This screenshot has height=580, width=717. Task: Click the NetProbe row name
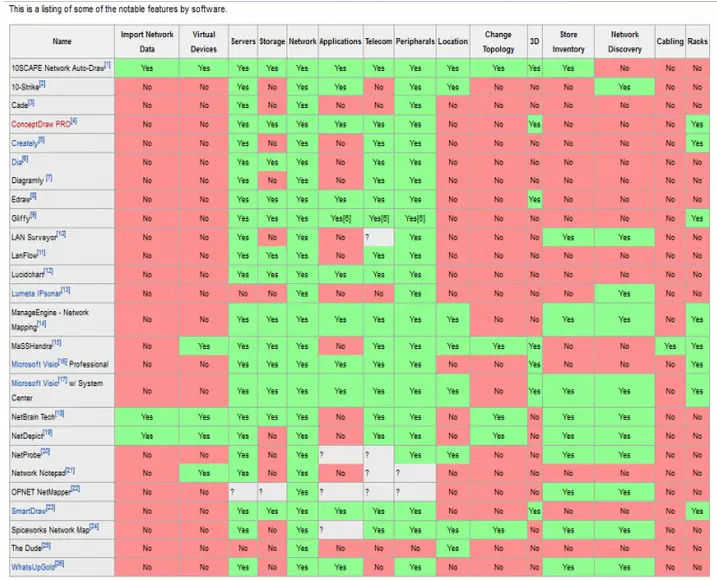[26, 455]
